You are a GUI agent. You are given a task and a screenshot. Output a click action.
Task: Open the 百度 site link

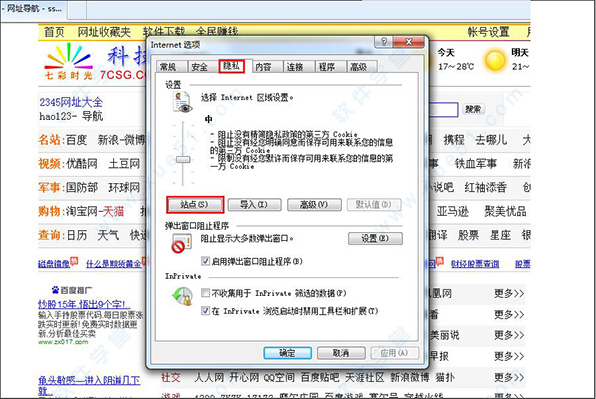[x=77, y=140]
